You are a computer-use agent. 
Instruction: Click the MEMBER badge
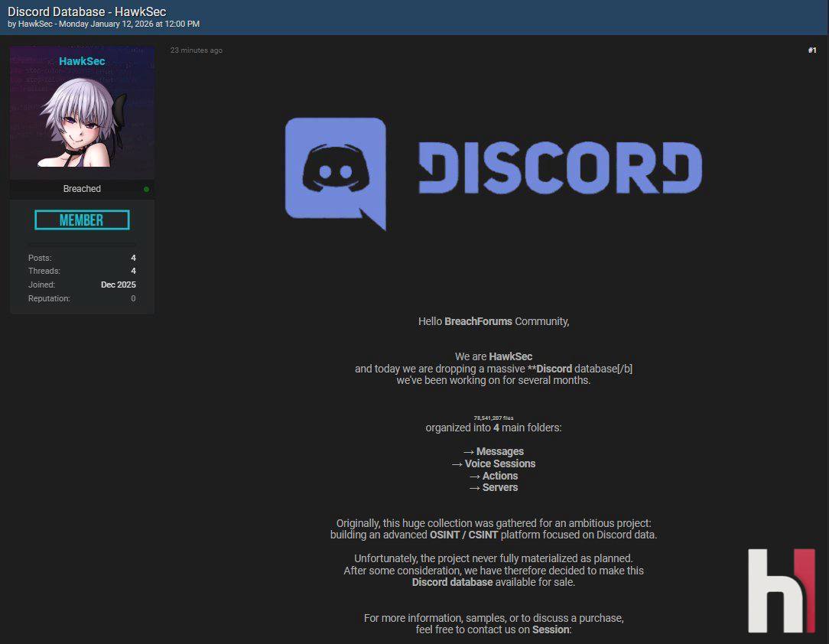pos(82,220)
